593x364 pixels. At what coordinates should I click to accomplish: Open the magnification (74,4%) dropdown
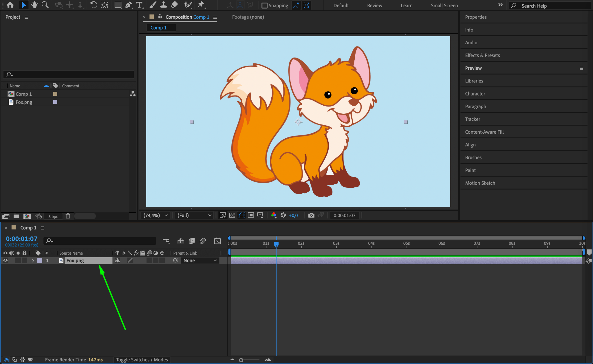(156, 215)
